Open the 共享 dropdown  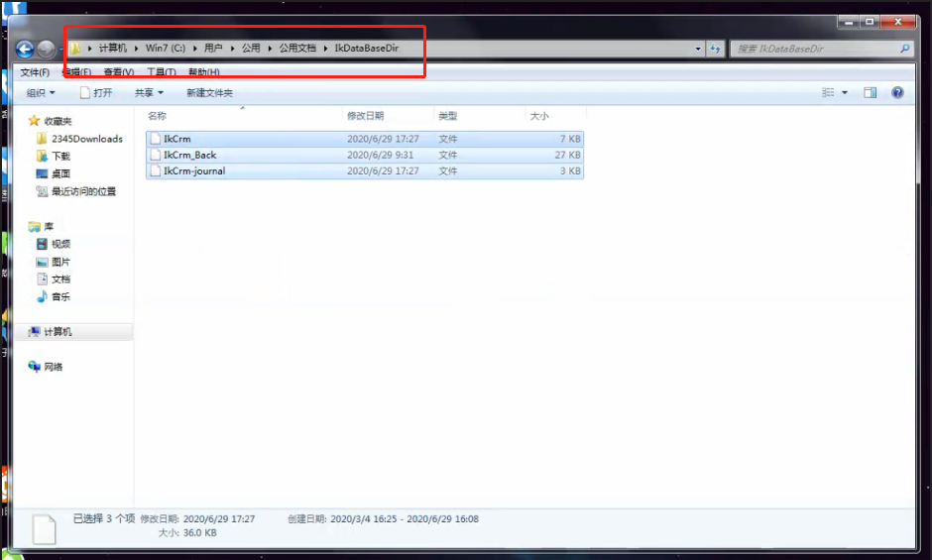point(149,93)
